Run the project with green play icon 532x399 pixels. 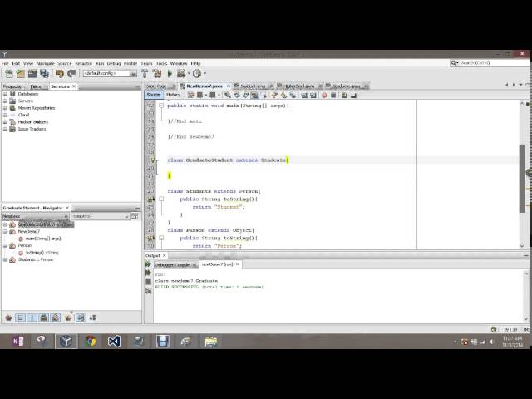[x=170, y=74]
